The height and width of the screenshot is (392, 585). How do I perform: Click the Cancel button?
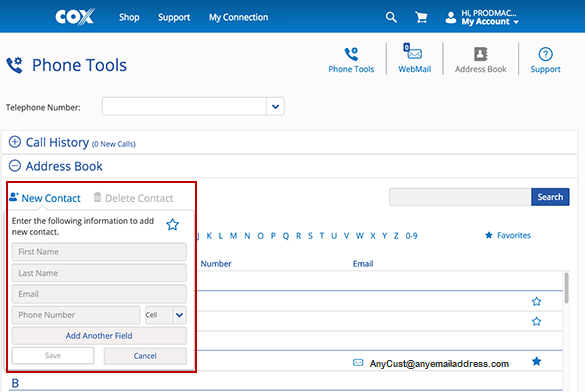point(145,356)
